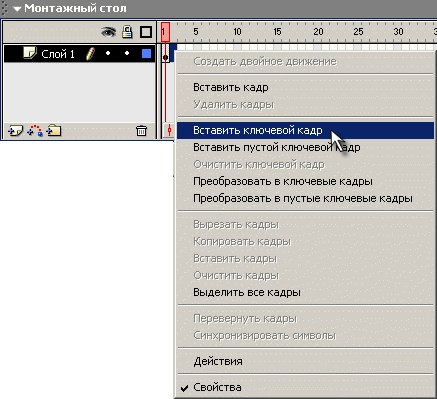Screen dimensions: 437x399
Task: Click the Монтажный стол panel title
Action: (x=75, y=8)
